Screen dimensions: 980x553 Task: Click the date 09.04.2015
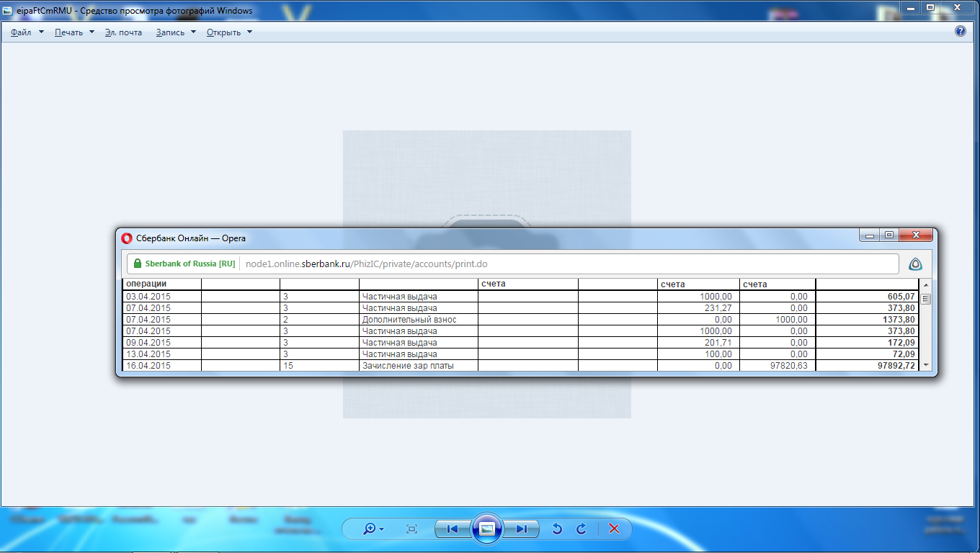tap(148, 343)
